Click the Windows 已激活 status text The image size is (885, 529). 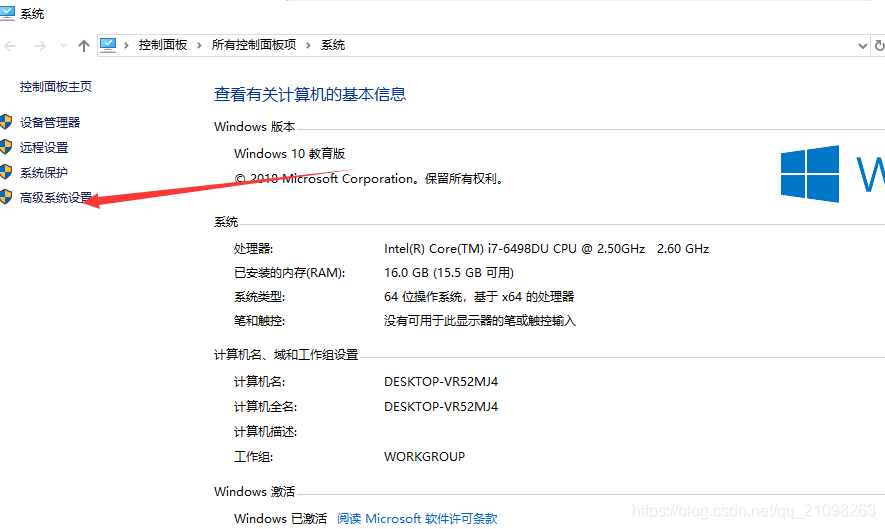(281, 518)
